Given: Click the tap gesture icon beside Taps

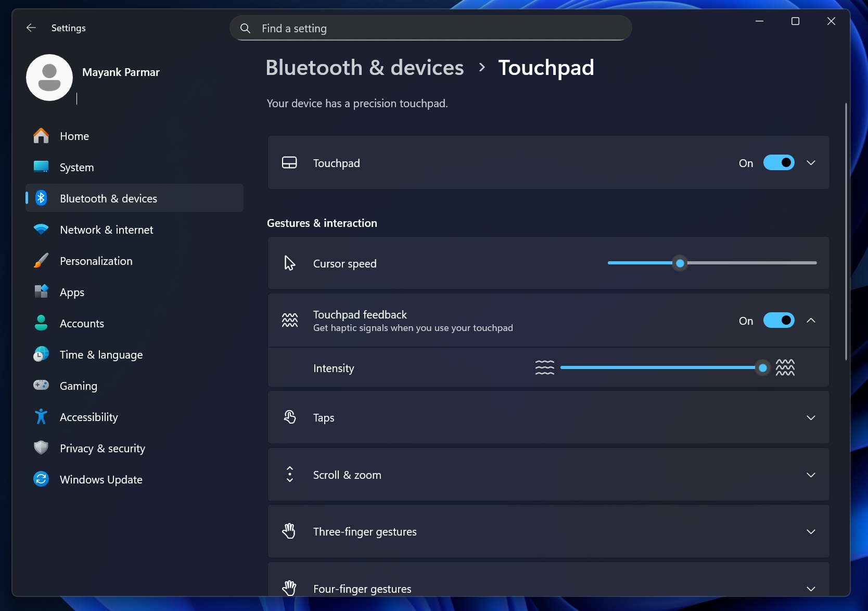Looking at the screenshot, I should point(290,417).
